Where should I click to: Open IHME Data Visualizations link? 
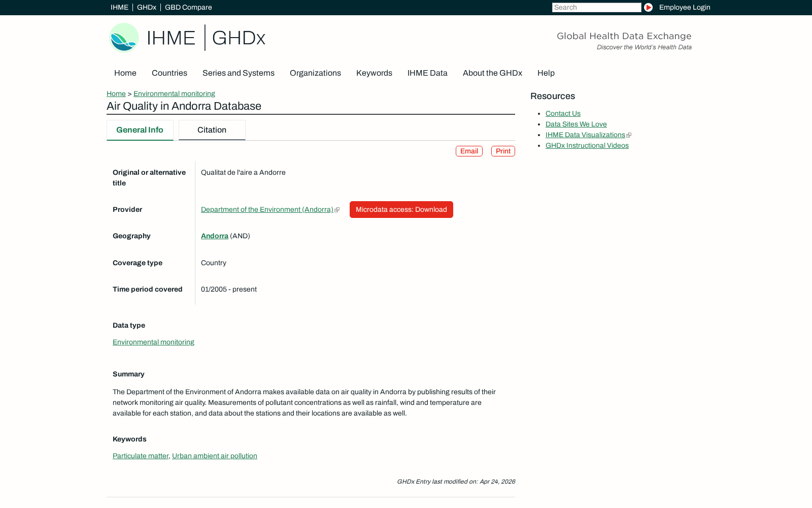pos(585,135)
